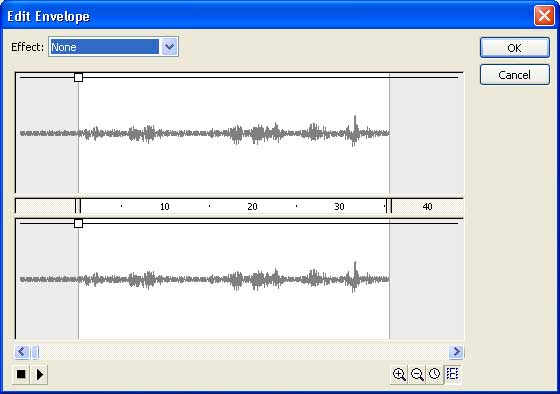Switch timeline units to seconds clock icon
Screen dimensions: 560x394
coord(435,374)
